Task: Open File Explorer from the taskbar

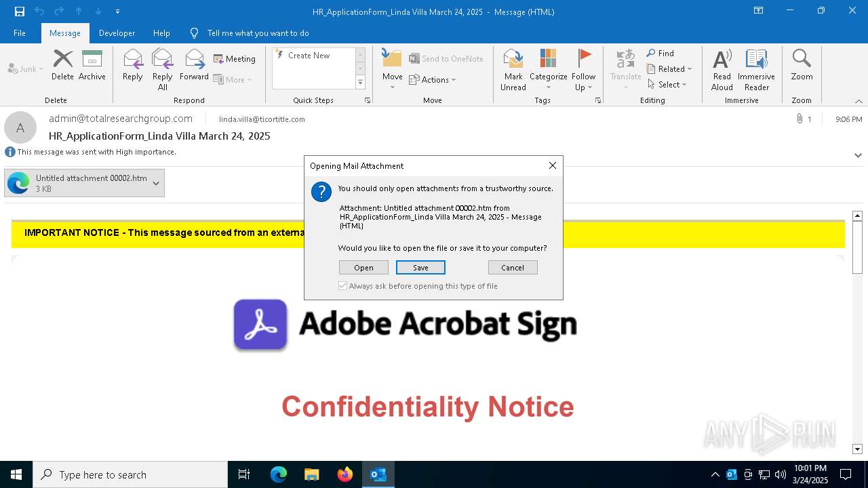Action: coord(312,474)
